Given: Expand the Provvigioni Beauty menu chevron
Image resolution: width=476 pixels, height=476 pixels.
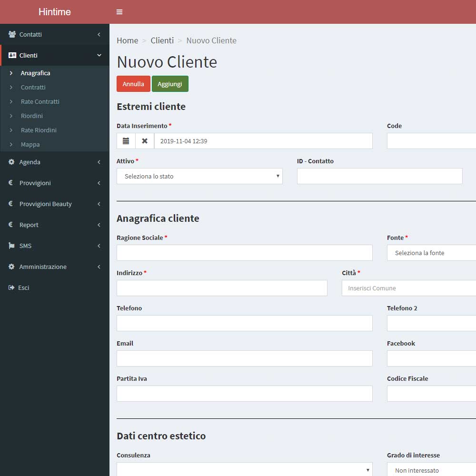Looking at the screenshot, I should (99, 204).
